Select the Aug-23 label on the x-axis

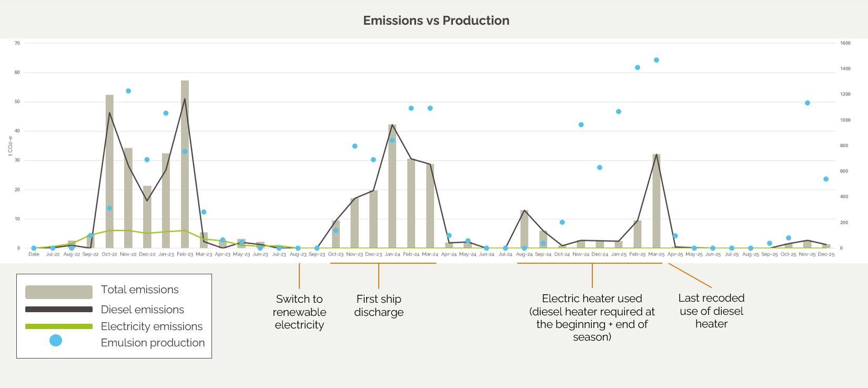tap(298, 254)
